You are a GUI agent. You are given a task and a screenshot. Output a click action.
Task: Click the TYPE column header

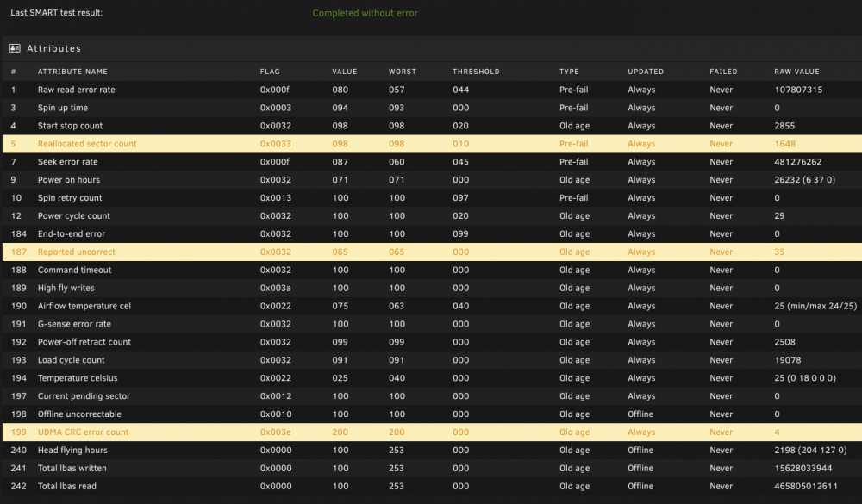click(x=569, y=72)
